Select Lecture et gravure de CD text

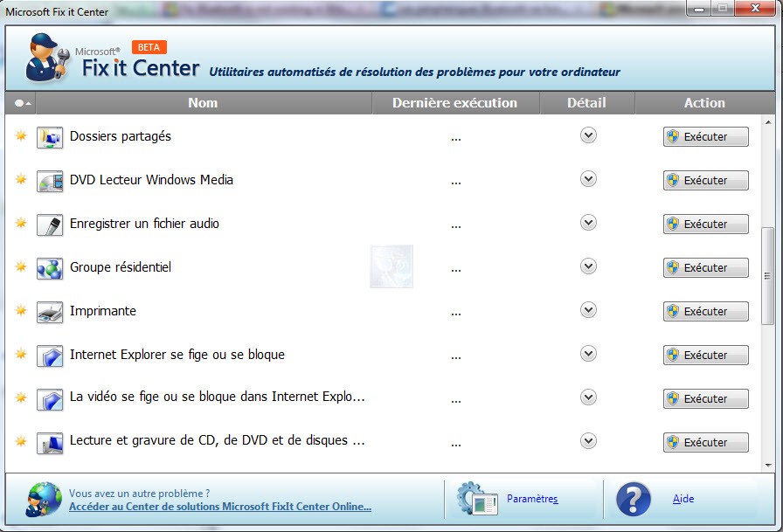[x=218, y=440]
